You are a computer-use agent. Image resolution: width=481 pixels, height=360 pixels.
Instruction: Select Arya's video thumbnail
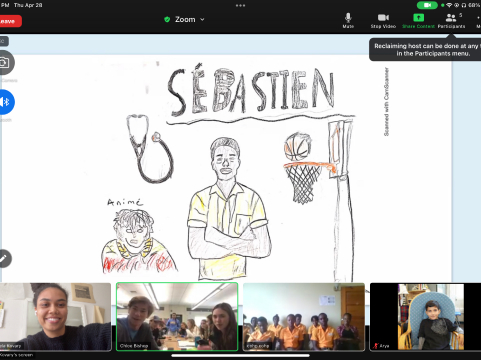pyautogui.click(x=425, y=317)
